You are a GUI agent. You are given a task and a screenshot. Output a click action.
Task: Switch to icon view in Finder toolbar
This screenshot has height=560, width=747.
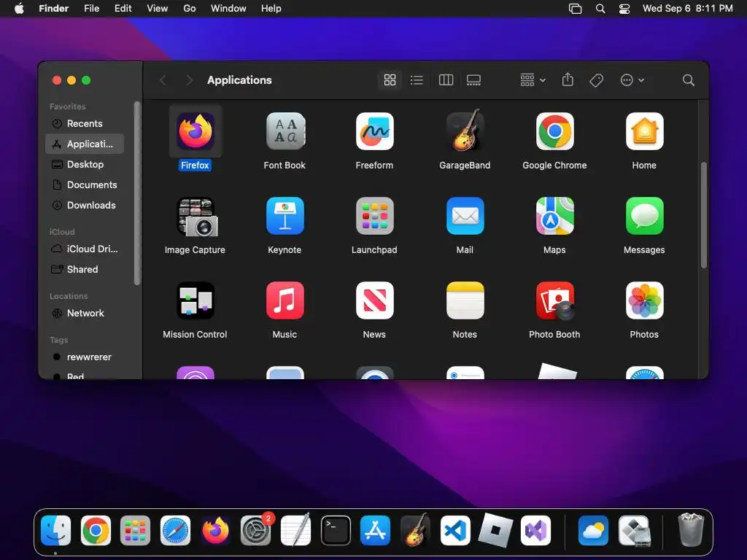(390, 80)
